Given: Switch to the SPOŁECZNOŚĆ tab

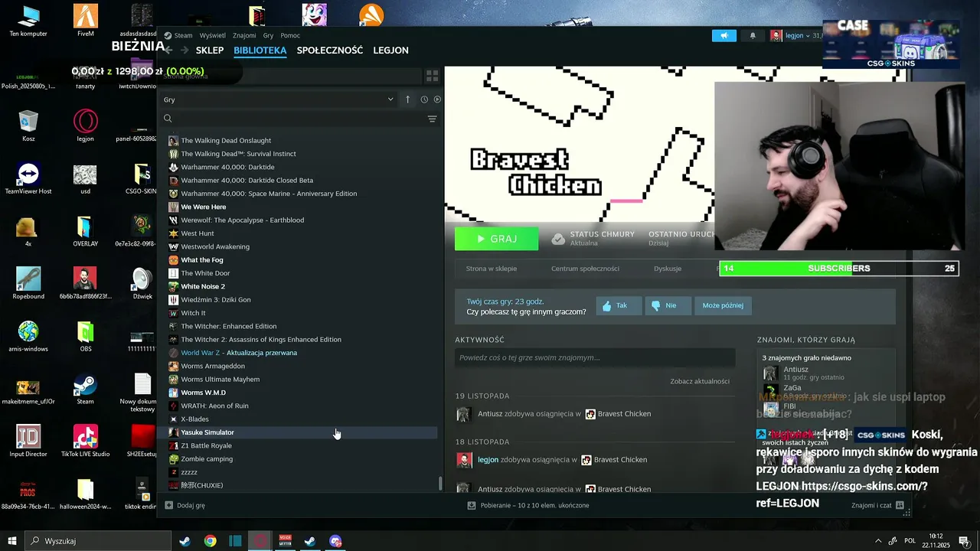Looking at the screenshot, I should (330, 51).
